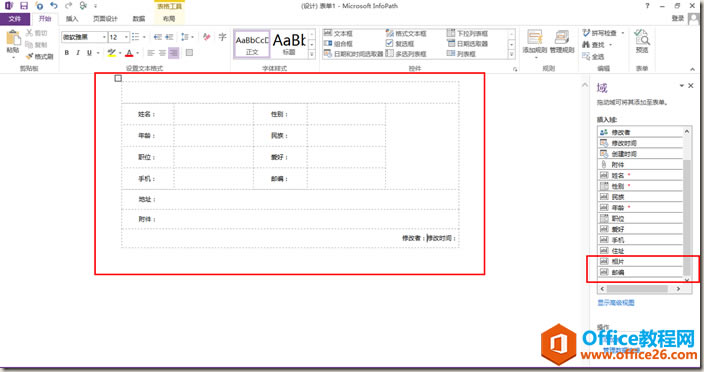Open Spelling (拼写检查) dropdown arrow
The height and width of the screenshot is (372, 704).
click(x=622, y=33)
